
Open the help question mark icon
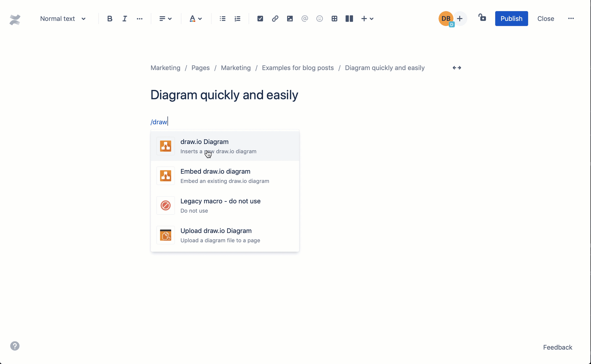point(14,346)
